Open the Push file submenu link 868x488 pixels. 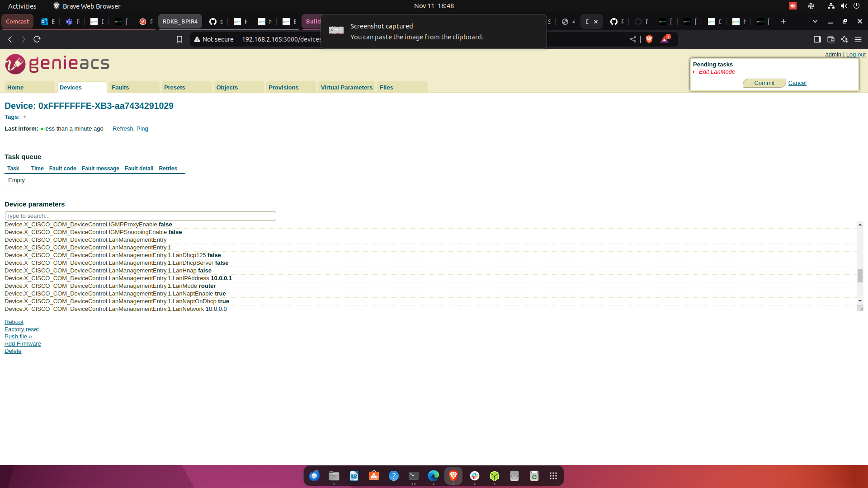click(18, 337)
